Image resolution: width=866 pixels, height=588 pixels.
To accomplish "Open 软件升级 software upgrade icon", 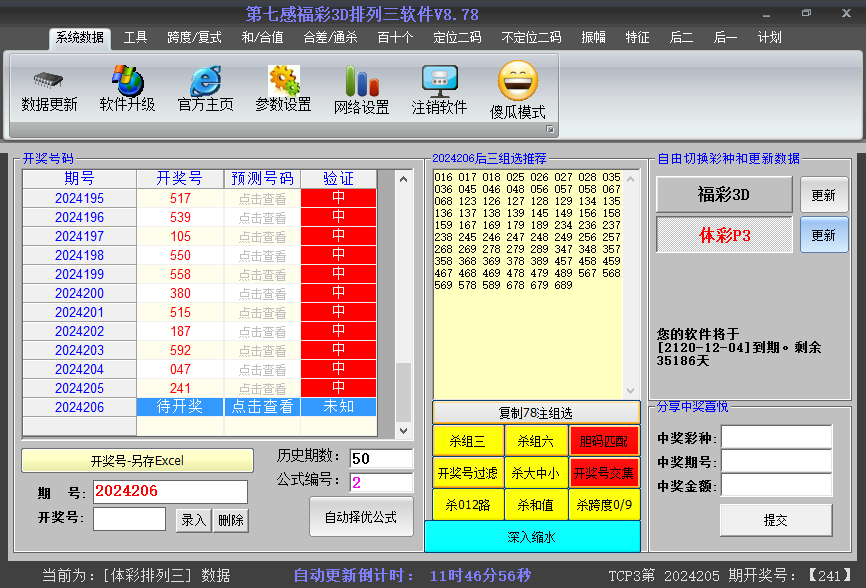I will pyautogui.click(x=127, y=81).
